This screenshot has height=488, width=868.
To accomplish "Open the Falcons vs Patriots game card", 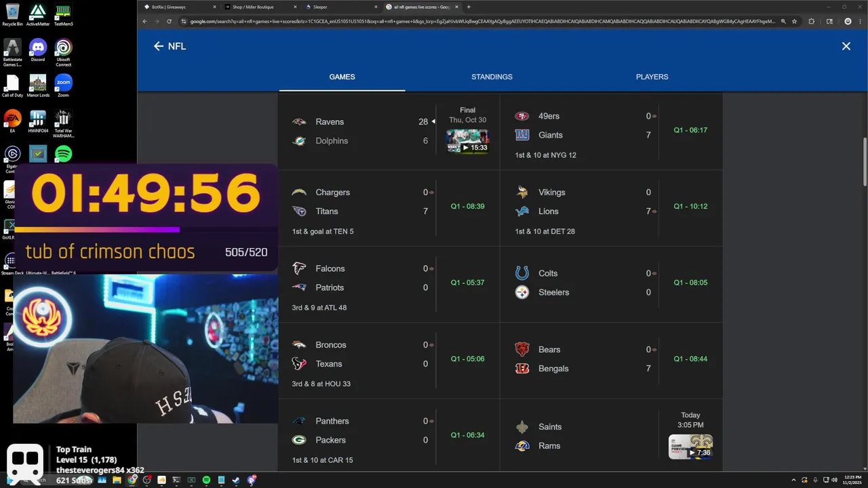I will click(389, 284).
